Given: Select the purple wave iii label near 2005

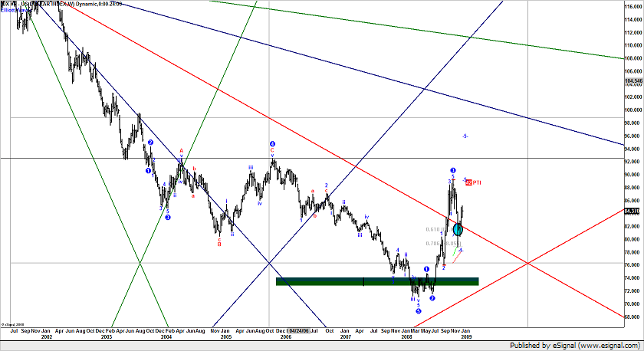Looking at the screenshot, I should pos(251,166).
